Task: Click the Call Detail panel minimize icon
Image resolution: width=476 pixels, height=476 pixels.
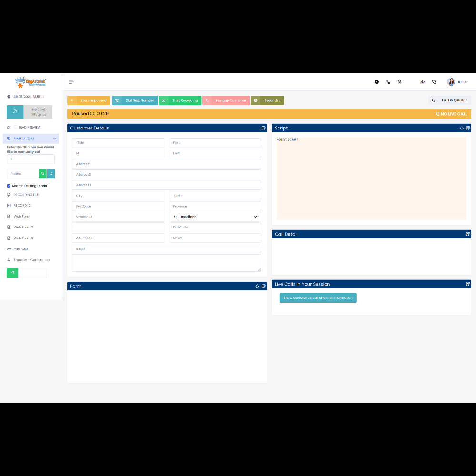Action: 468,234
